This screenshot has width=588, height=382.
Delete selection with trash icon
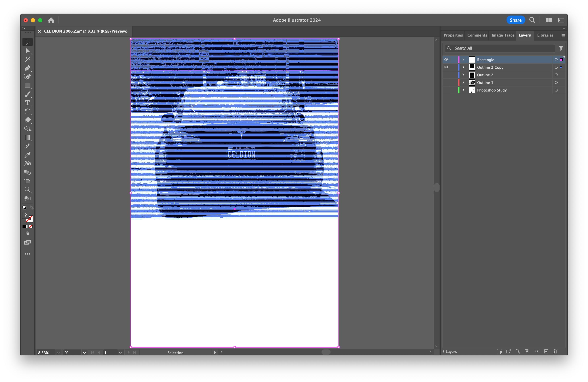coord(555,351)
